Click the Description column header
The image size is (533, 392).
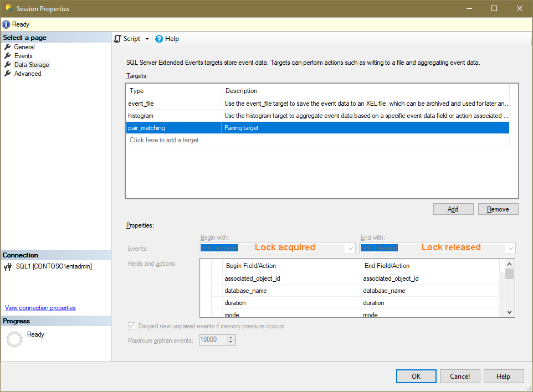coord(366,91)
